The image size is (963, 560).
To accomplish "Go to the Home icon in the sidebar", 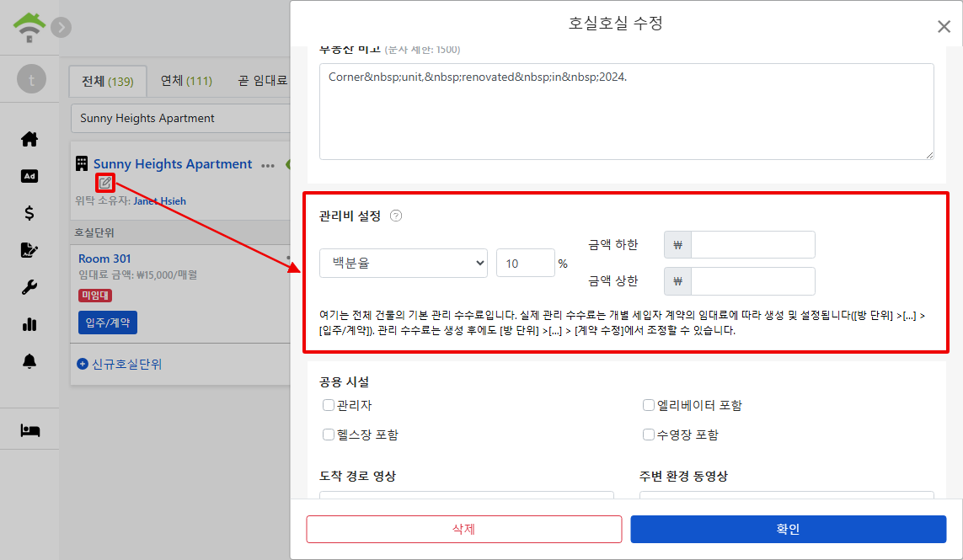I will [29, 140].
